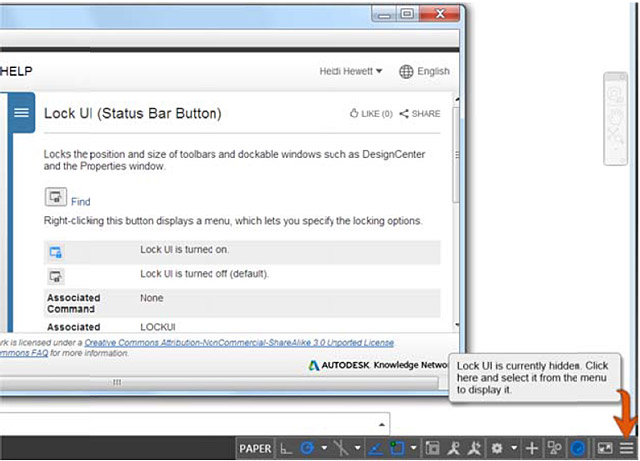Click the Maximize Viewport status icon
640x461 pixels.
[432, 448]
